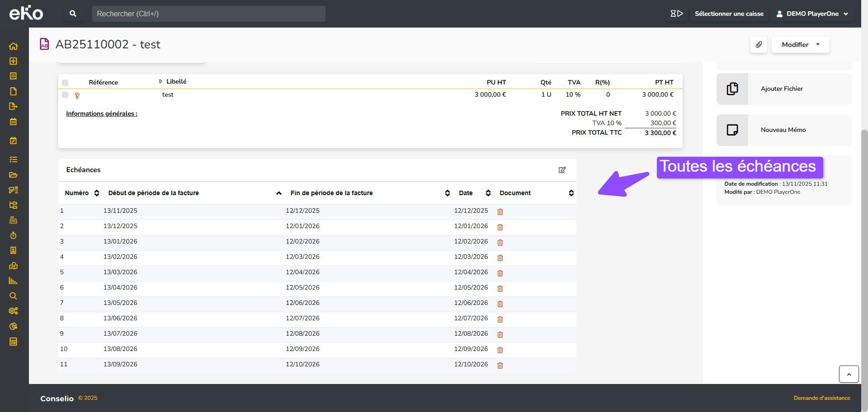868x412 pixels.
Task: Open the sidebar stopwatch timer icon
Action: (13, 235)
